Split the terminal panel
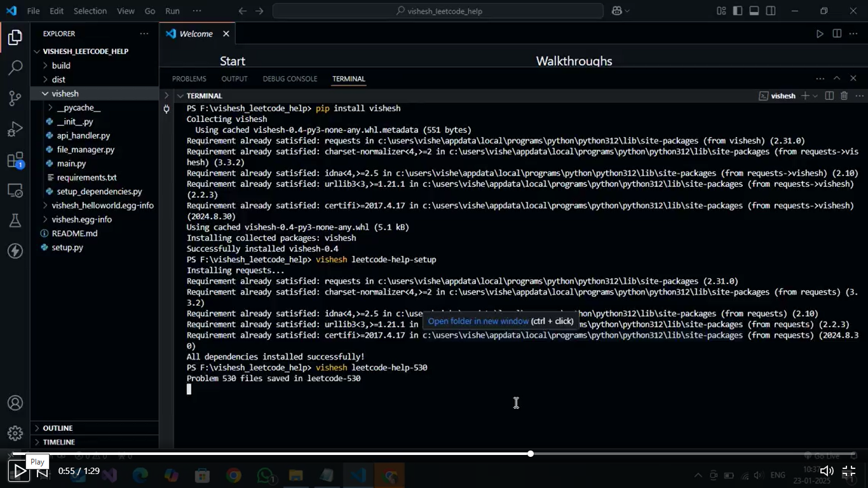Viewport: 868px width, 488px height. pos(829,96)
